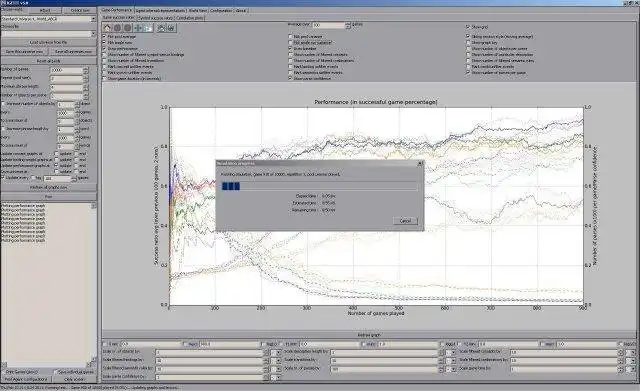
Task: Click the Save figure toolbar icon
Action: coord(171,28)
